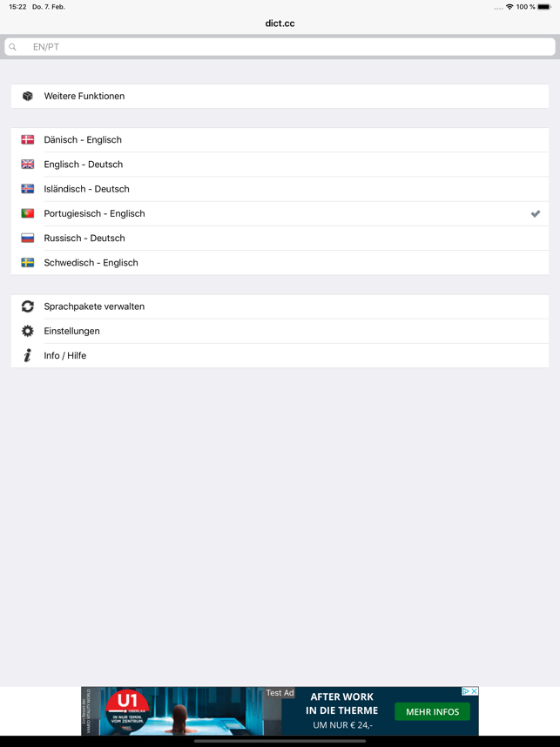Tap the Danish flag icon
This screenshot has width=560, height=747.
[x=28, y=139]
